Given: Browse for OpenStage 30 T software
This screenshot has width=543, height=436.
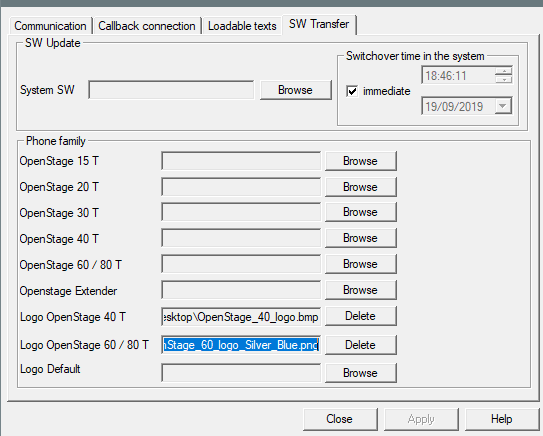Looking at the screenshot, I should tap(360, 212).
